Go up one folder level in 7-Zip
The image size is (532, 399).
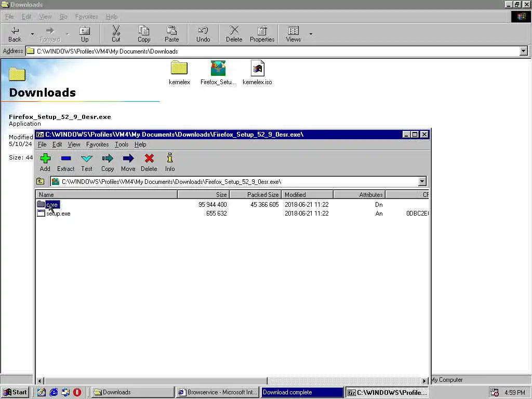pyautogui.click(x=41, y=181)
